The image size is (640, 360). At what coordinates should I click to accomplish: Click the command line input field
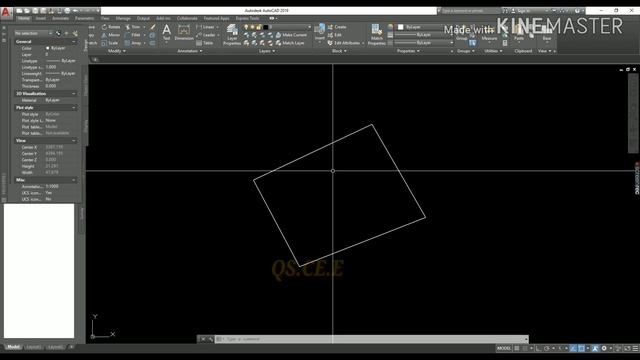(371, 339)
